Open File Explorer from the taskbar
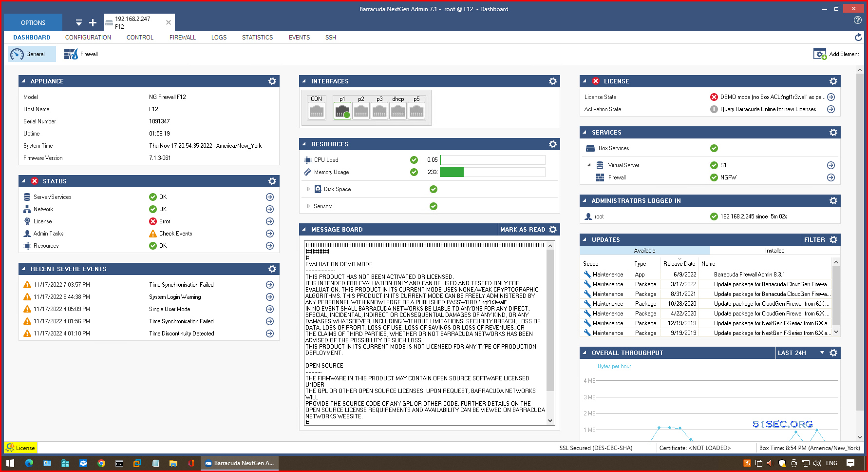Image resolution: width=868 pixels, height=472 pixels. tap(173, 463)
